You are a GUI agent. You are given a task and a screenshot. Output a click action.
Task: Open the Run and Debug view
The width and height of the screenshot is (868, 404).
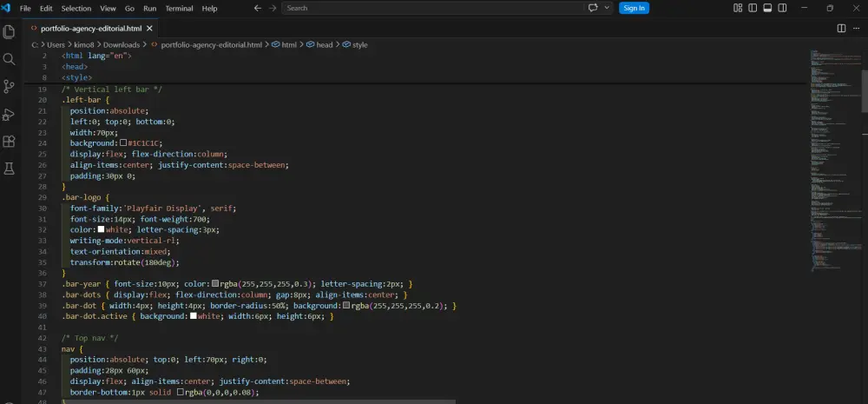coord(9,114)
